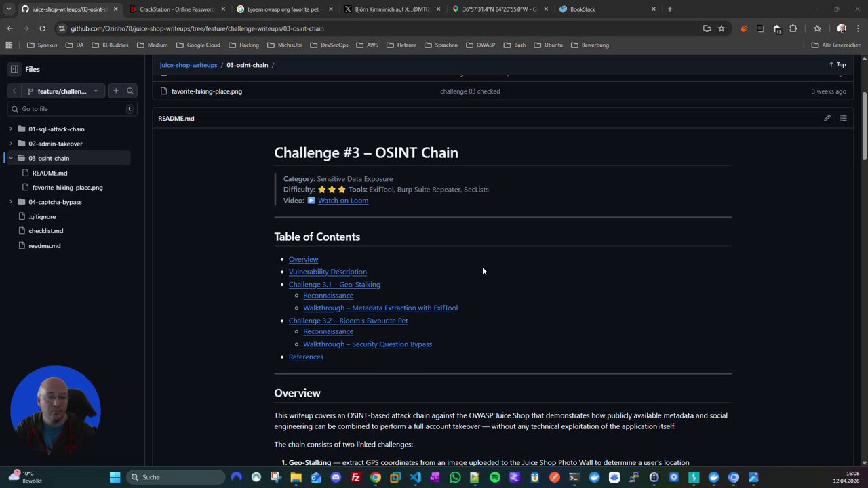Screen dimensions: 868x488
Task: Open the Chrome three-dot menu
Action: pyautogui.click(x=859, y=28)
